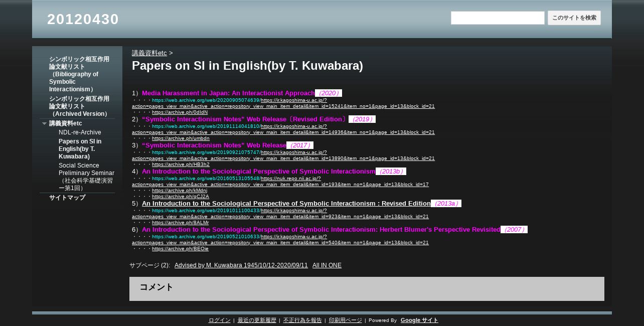Click ログイン in the footer
The image size is (644, 326).
tap(220, 320)
